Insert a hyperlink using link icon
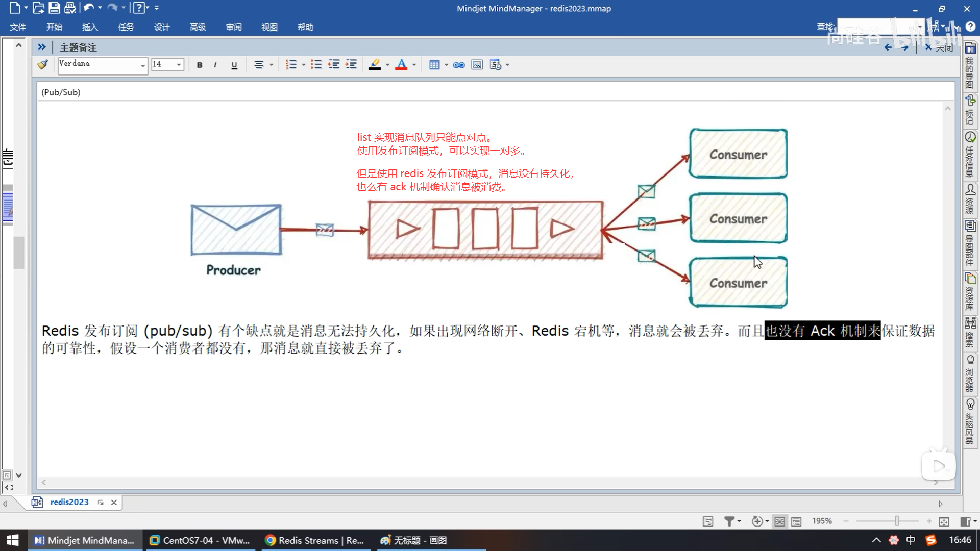980x551 pixels. pos(459,65)
